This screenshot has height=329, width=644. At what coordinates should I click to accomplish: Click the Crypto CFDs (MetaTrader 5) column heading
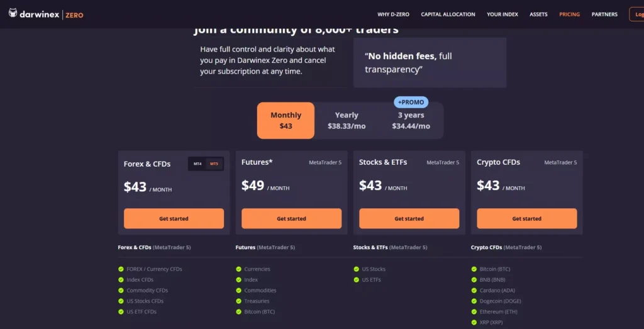(506, 248)
